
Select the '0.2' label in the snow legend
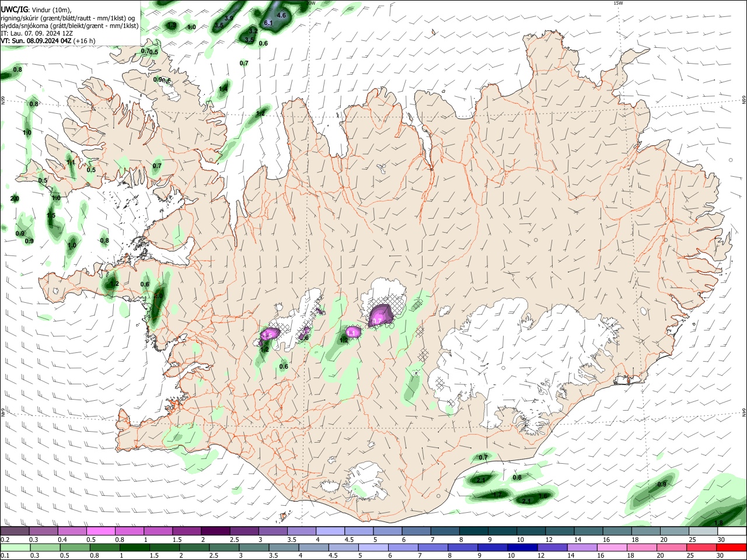pos(5,540)
